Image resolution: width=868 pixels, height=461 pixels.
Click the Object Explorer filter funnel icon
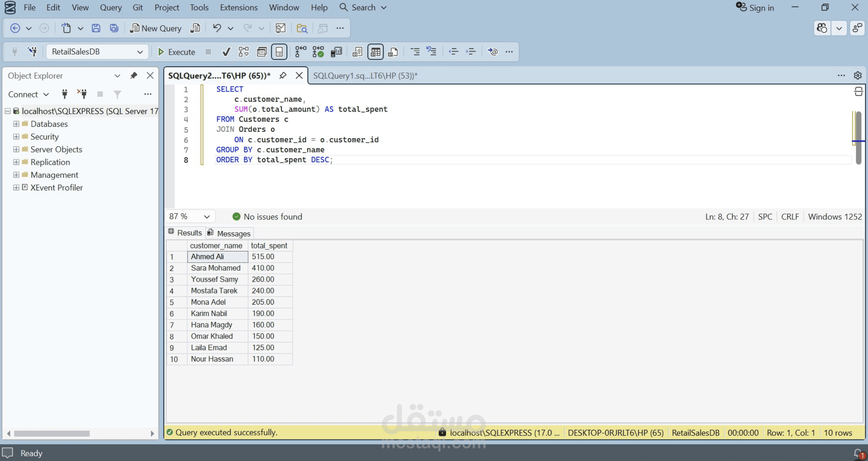(x=117, y=94)
